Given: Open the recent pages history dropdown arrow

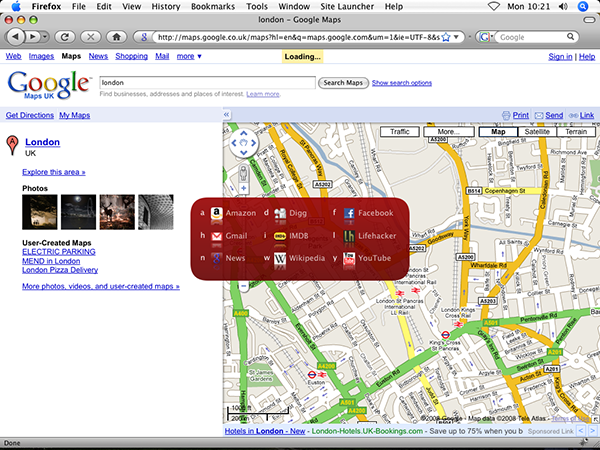Looking at the screenshot, I should point(45,37).
